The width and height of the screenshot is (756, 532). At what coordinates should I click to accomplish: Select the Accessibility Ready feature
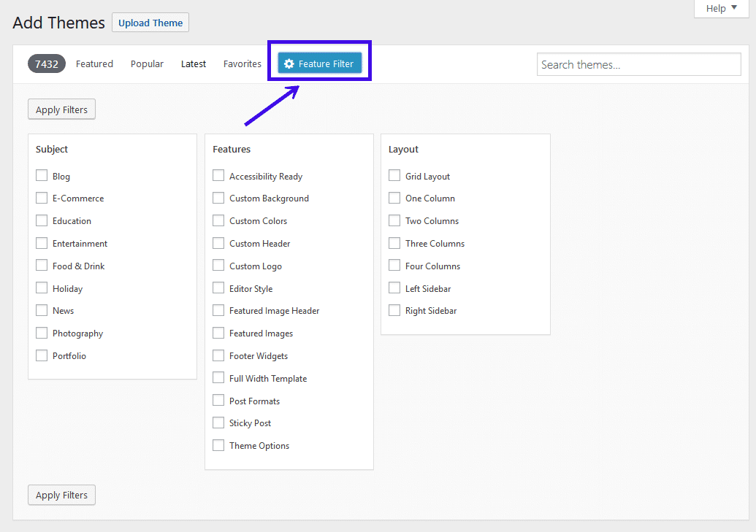click(x=218, y=175)
